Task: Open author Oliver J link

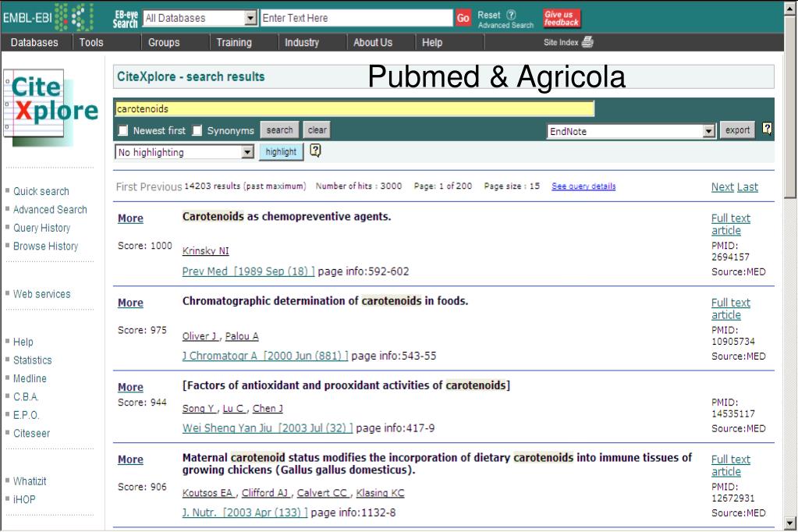Action: point(200,336)
